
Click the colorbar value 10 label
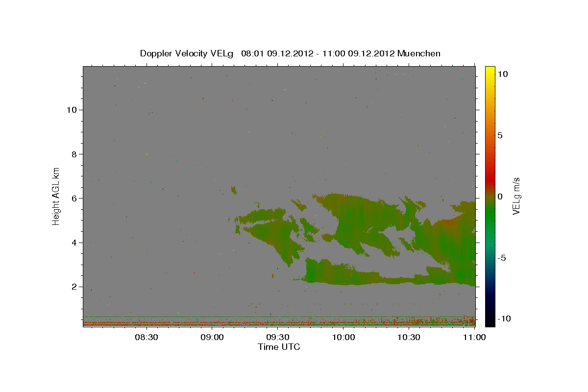click(502, 74)
